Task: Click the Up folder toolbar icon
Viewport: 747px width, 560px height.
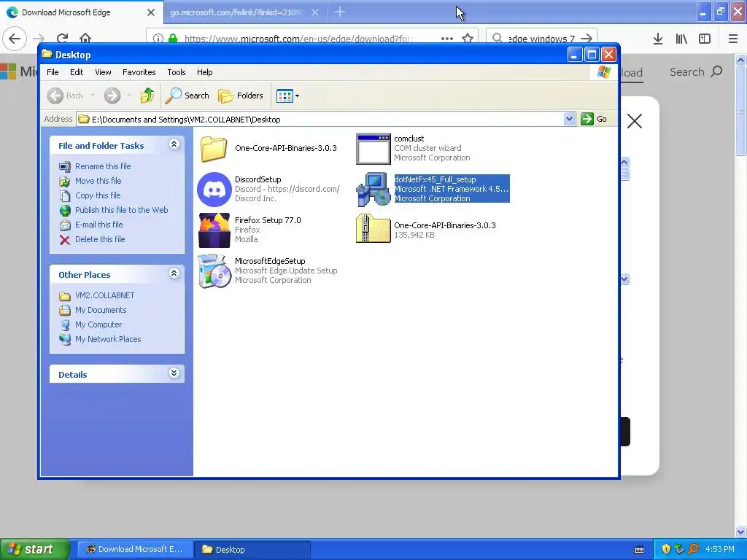Action: coord(147,96)
